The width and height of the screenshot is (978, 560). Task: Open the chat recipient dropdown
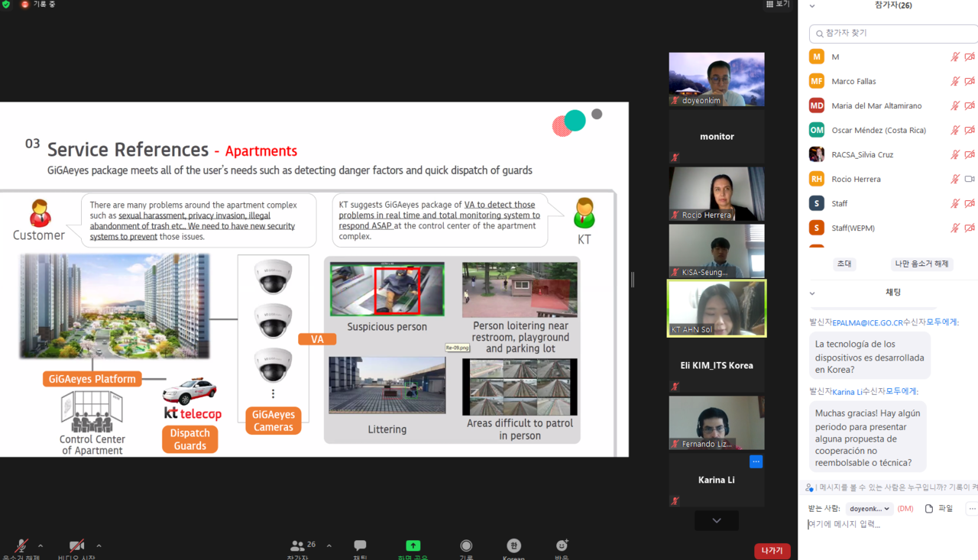coord(870,508)
